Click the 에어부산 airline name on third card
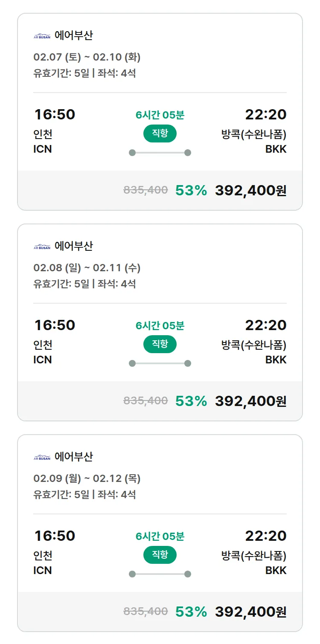The height and width of the screenshot is (644, 320). 74,457
